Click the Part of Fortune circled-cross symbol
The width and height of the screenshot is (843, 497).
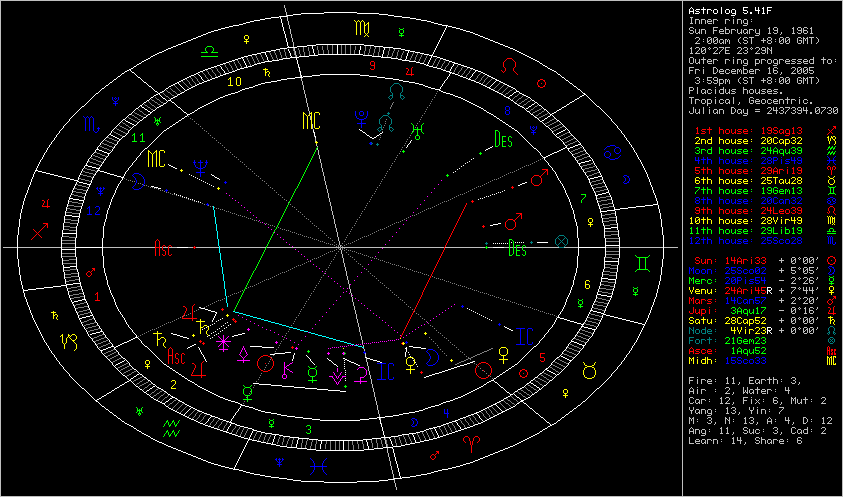pyautogui.click(x=561, y=241)
